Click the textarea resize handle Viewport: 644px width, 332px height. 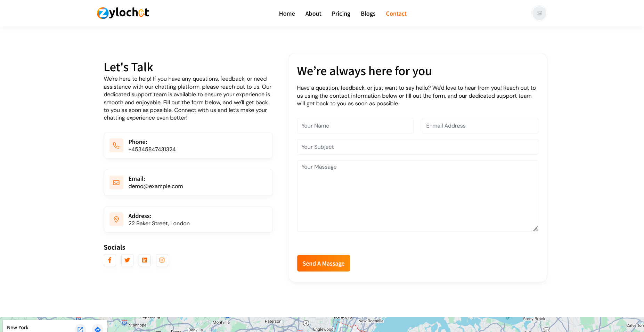pos(535,229)
